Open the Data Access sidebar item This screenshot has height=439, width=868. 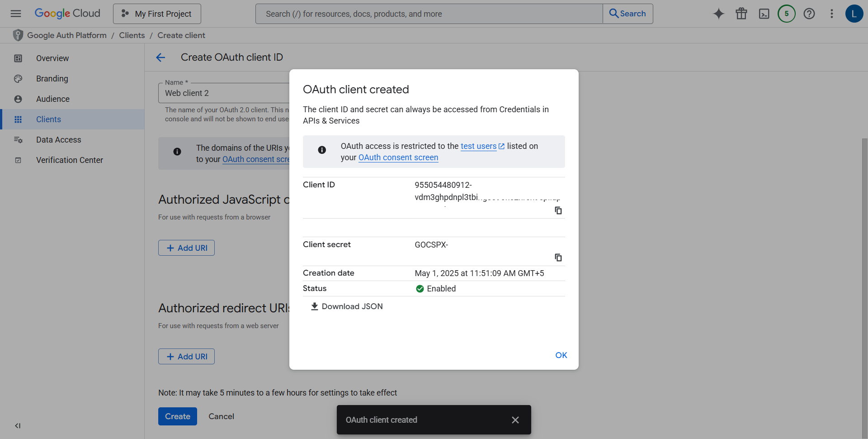72,139
